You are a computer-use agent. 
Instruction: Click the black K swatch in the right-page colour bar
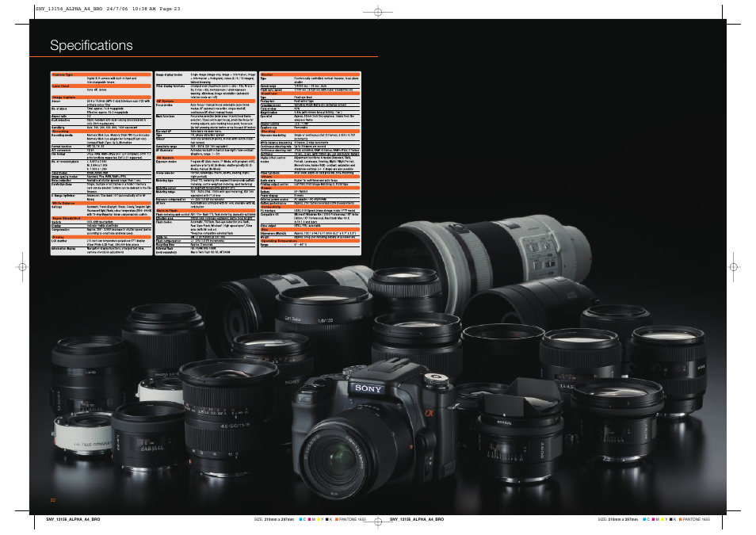click(670, 520)
